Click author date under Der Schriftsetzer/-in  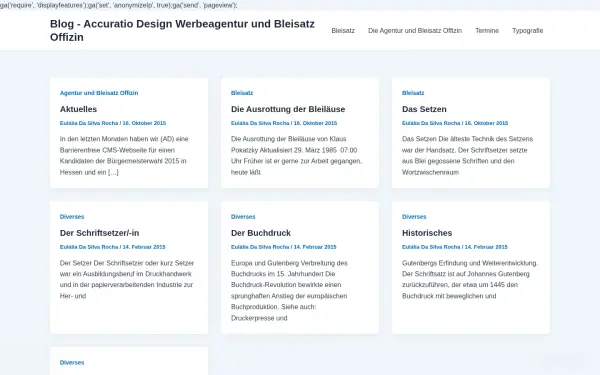click(112, 247)
